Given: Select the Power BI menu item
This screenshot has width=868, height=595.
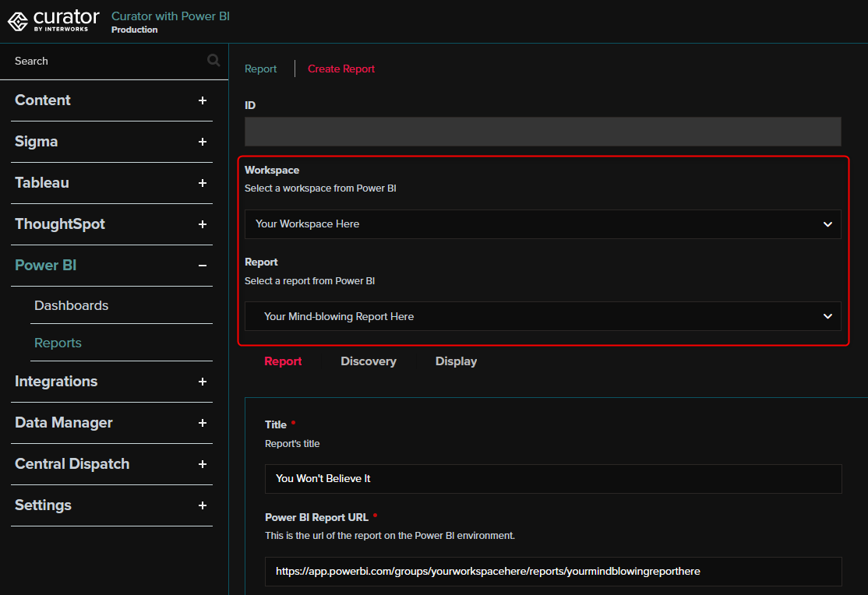Looking at the screenshot, I should (45, 265).
